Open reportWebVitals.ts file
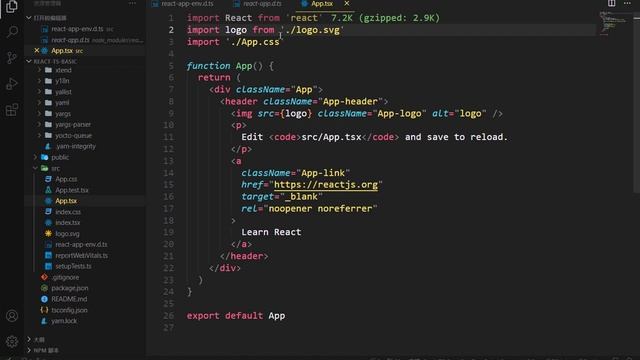This screenshot has width=640, height=360. pyautogui.click(x=82, y=256)
